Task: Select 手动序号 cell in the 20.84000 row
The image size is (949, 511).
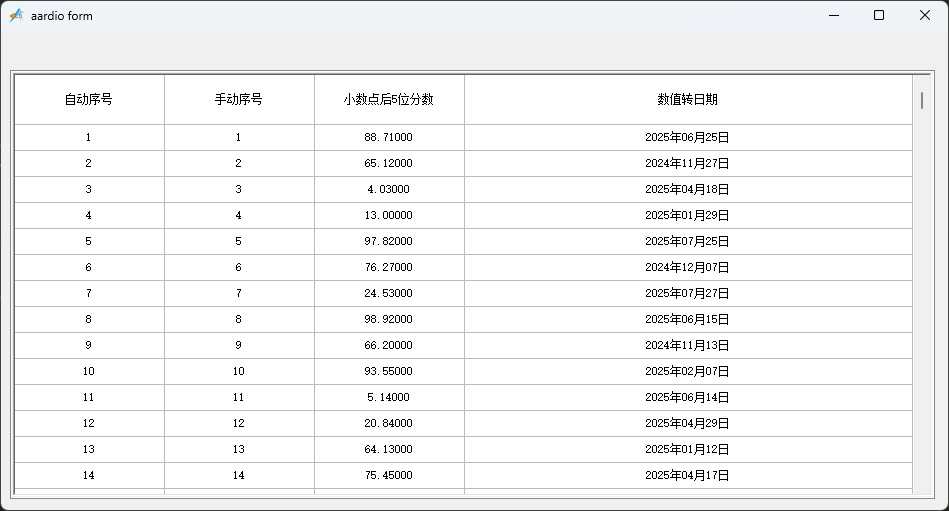Action: [239, 424]
